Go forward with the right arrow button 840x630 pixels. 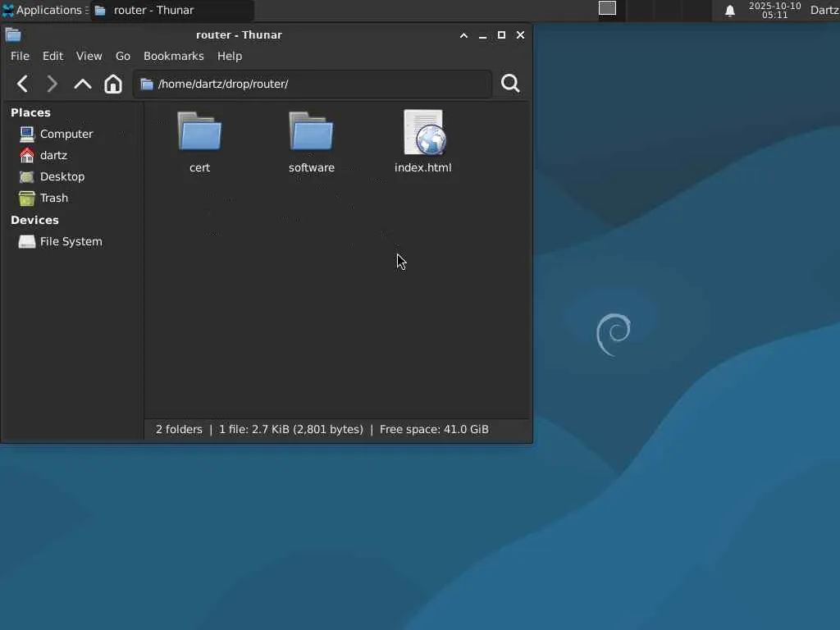click(52, 84)
